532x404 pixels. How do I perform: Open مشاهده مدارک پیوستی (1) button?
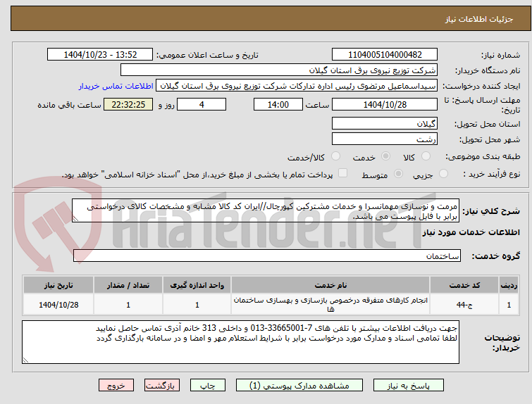pyautogui.click(x=299, y=386)
